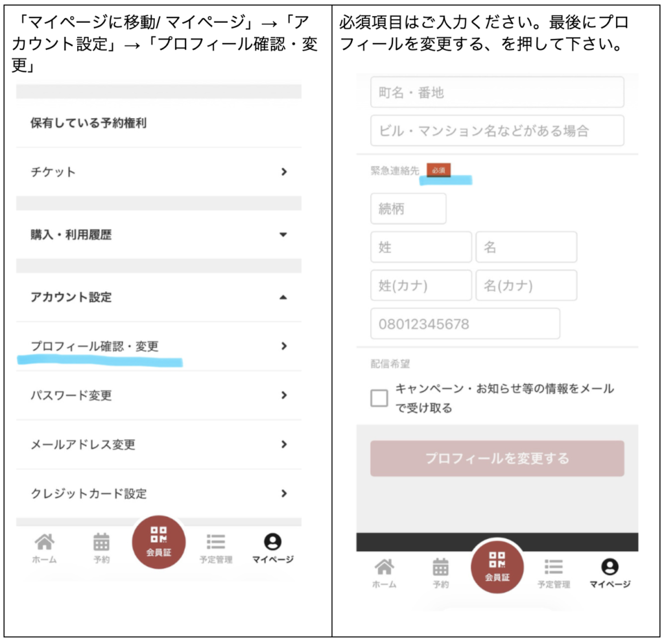Click the 続柄 input field
The height and width of the screenshot is (644, 664).
[408, 209]
